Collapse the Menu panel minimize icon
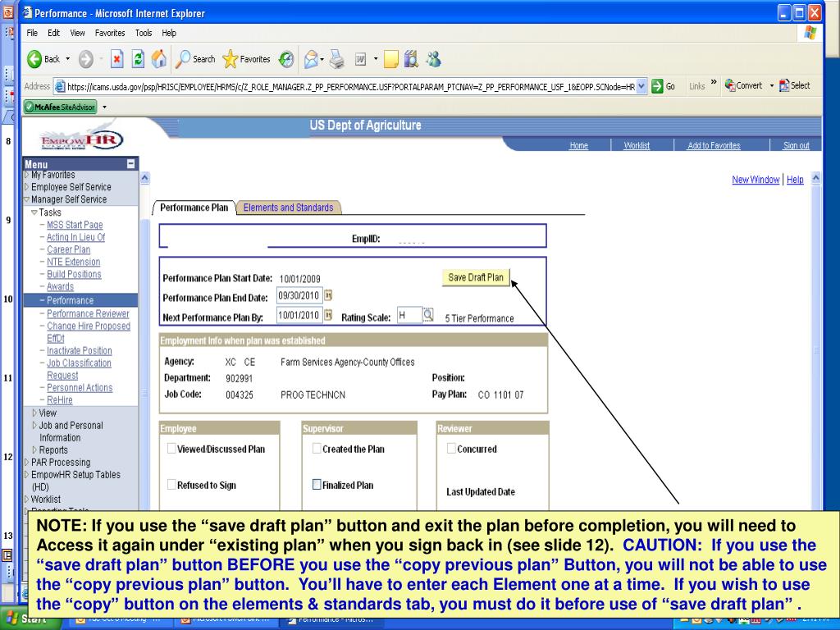The width and height of the screenshot is (840, 630). (130, 164)
